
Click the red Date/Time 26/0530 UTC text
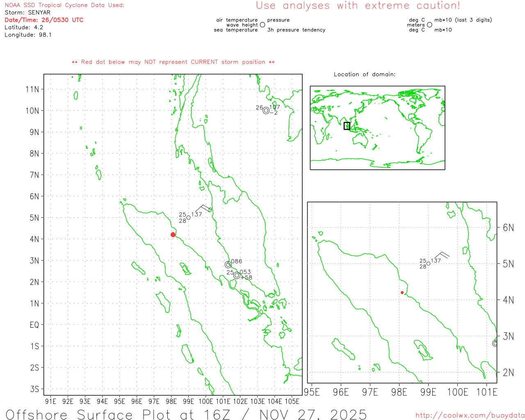click(x=44, y=20)
